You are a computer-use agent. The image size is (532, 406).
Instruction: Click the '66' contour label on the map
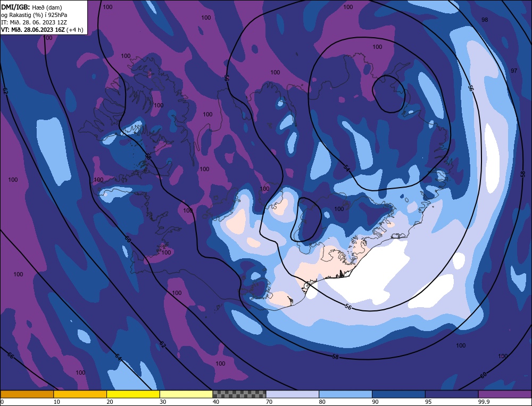click(x=11, y=356)
